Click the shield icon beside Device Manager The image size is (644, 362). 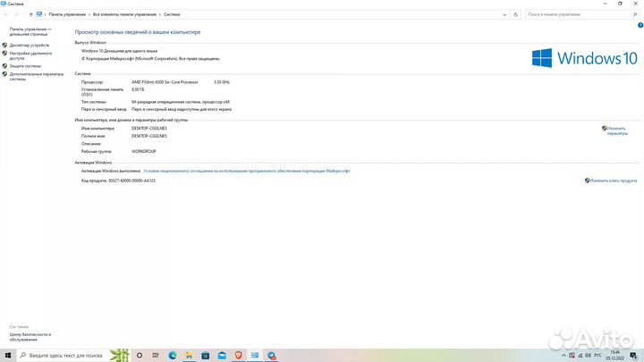(4, 46)
